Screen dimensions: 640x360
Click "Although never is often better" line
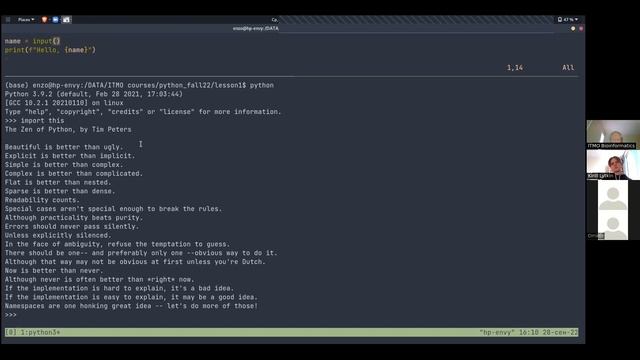99,280
